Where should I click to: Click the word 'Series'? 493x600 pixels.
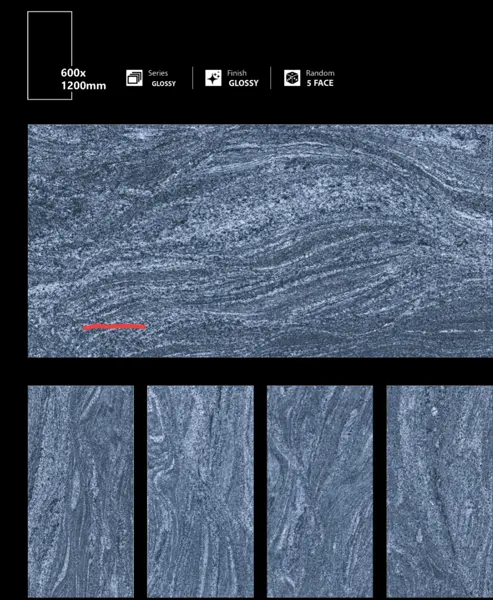(x=158, y=73)
